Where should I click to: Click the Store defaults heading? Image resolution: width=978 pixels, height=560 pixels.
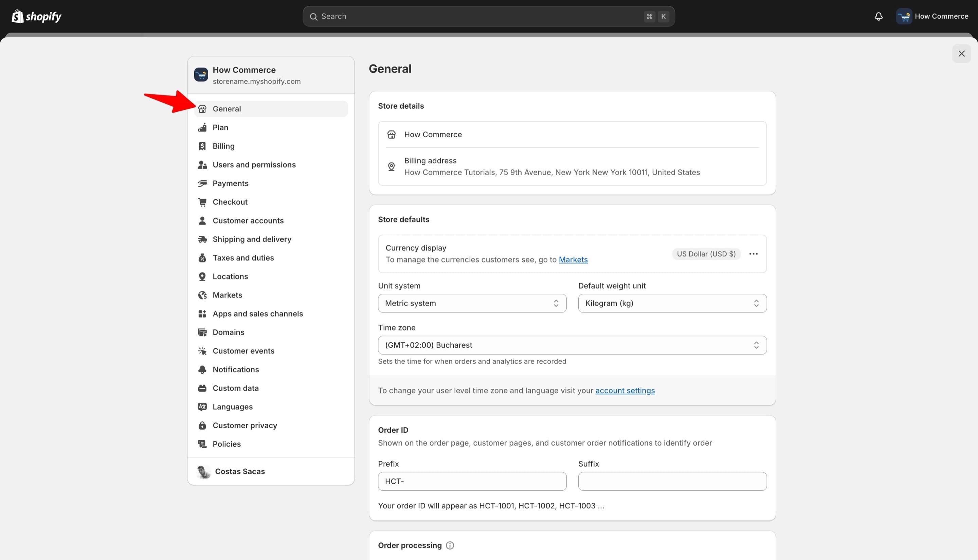403,220
